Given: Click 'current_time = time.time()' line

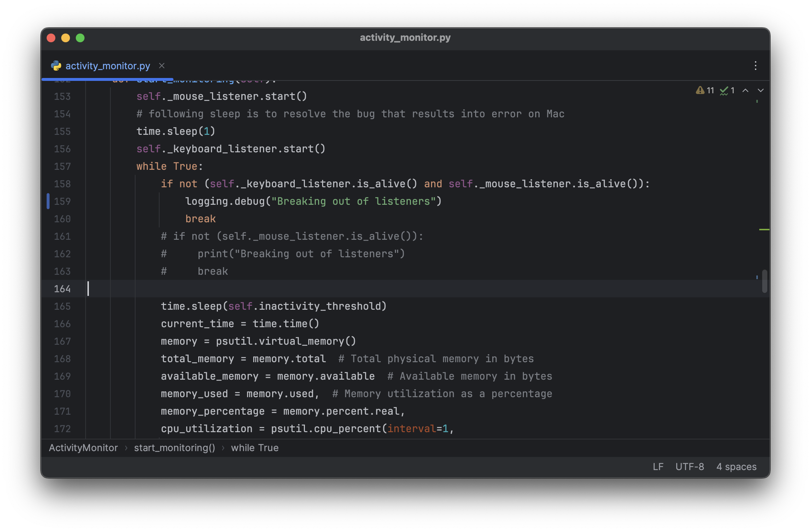Looking at the screenshot, I should coord(240,324).
